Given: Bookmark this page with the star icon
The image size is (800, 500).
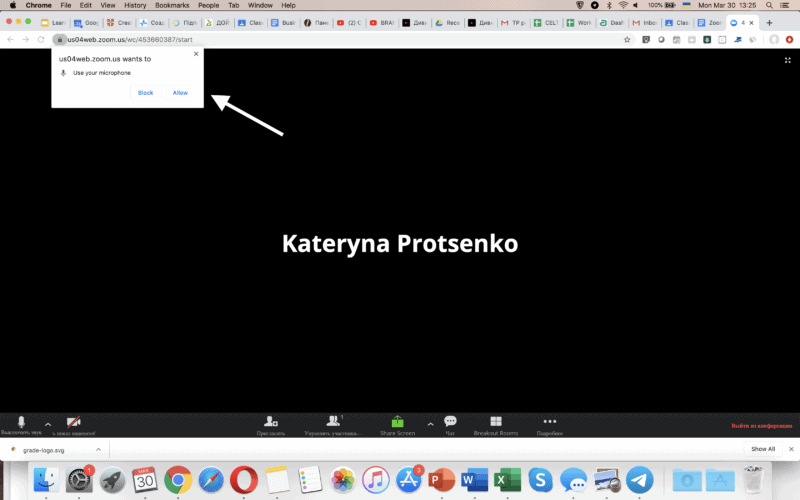Looking at the screenshot, I should [627, 39].
